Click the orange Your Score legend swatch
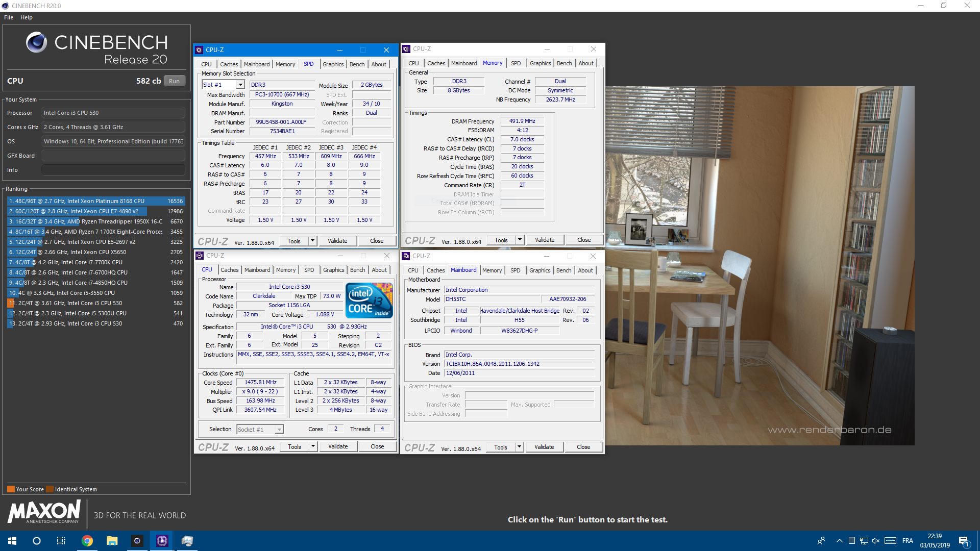 click(x=11, y=489)
